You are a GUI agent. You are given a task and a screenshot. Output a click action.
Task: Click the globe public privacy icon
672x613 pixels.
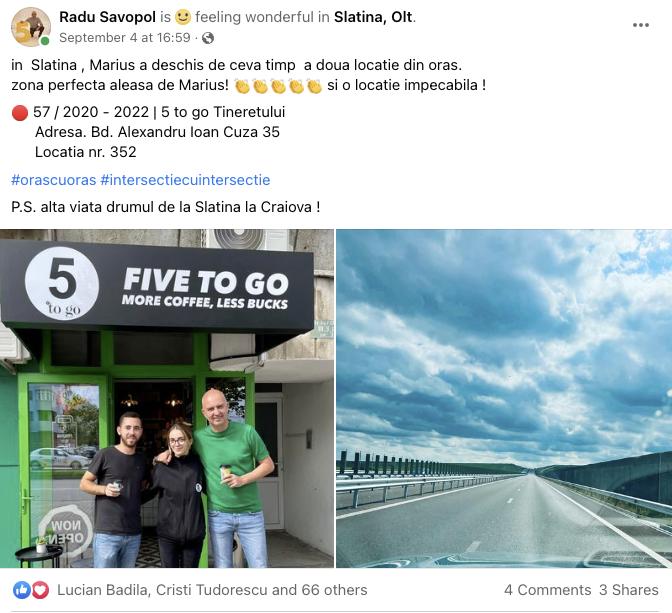point(208,38)
